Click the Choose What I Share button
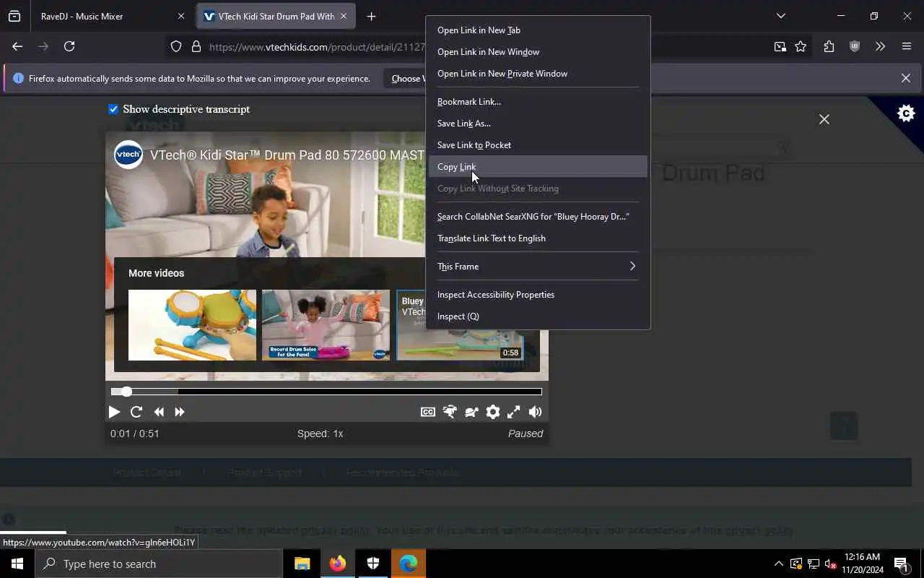924x578 pixels. 406,78
